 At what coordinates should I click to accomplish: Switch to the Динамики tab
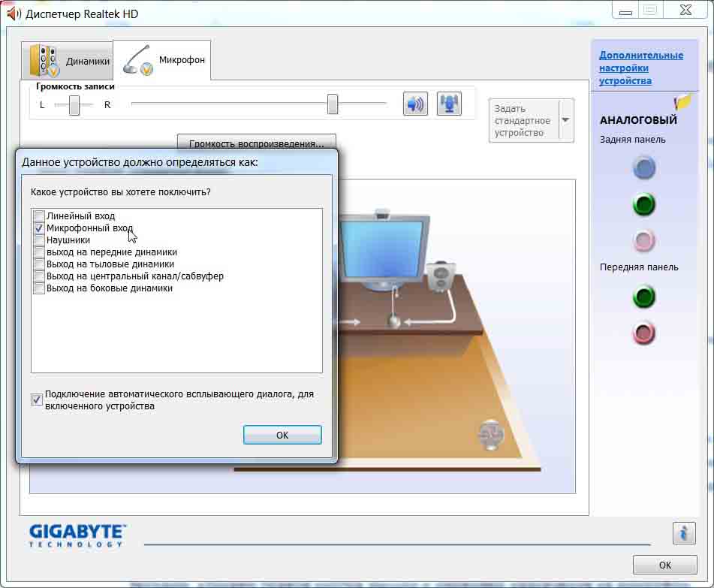(x=69, y=61)
